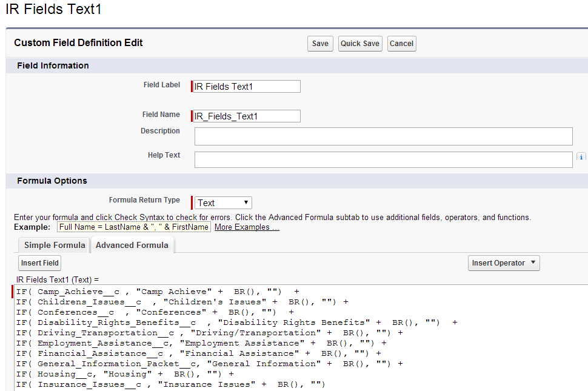The height and width of the screenshot is (391, 588).
Task: Switch to the Simple Formula tab
Action: 53,244
